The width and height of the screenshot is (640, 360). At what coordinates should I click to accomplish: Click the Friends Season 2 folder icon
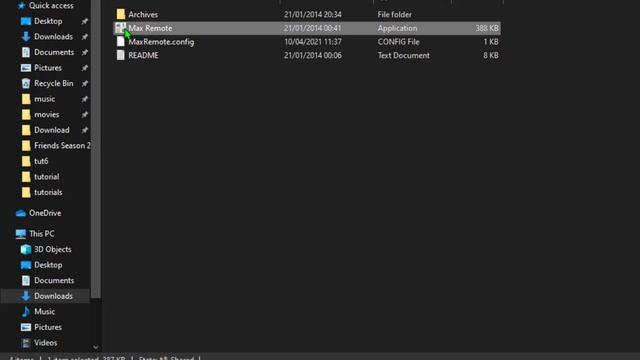click(x=26, y=146)
